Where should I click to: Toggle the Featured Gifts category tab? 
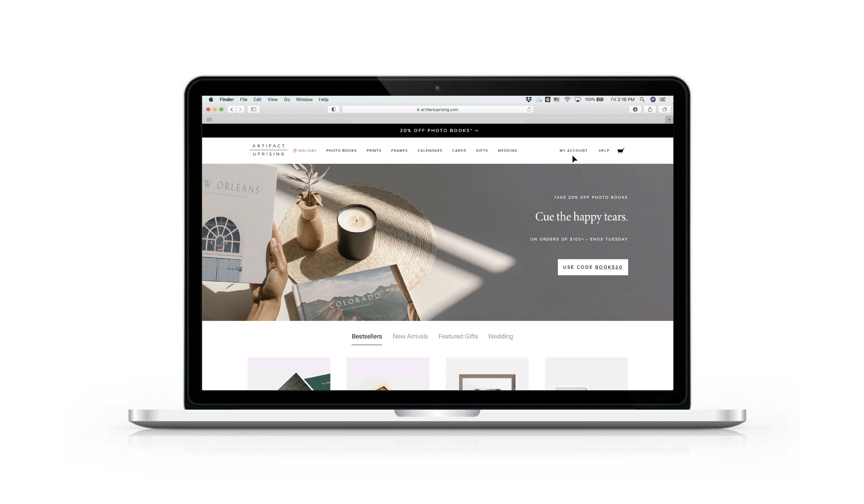(458, 336)
